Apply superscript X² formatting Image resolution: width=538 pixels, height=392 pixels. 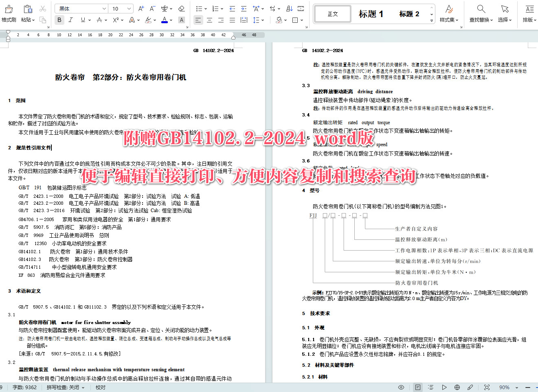click(x=116, y=20)
